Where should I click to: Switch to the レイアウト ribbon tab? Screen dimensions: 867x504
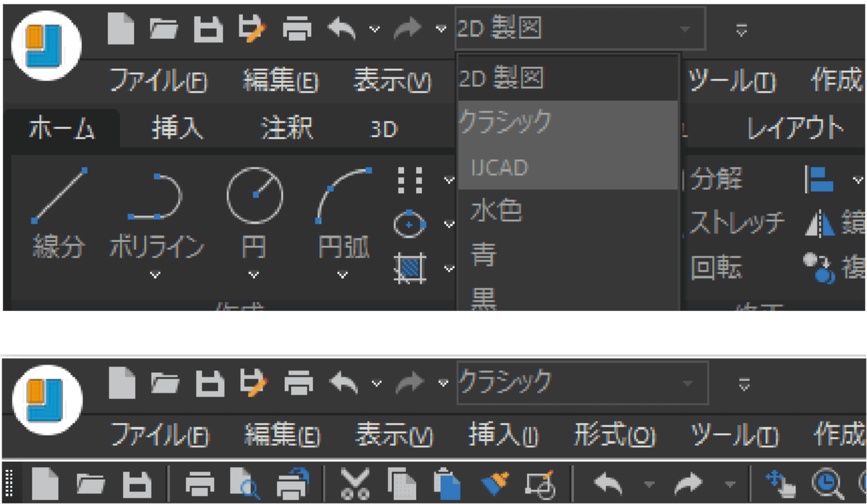795,128
